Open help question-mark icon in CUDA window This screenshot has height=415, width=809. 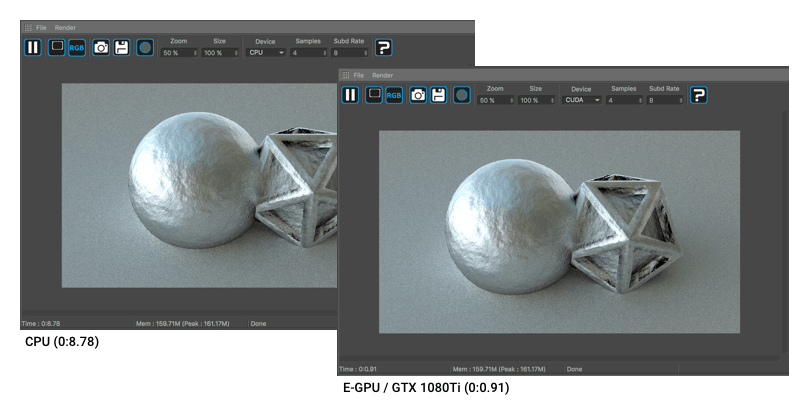(x=699, y=95)
